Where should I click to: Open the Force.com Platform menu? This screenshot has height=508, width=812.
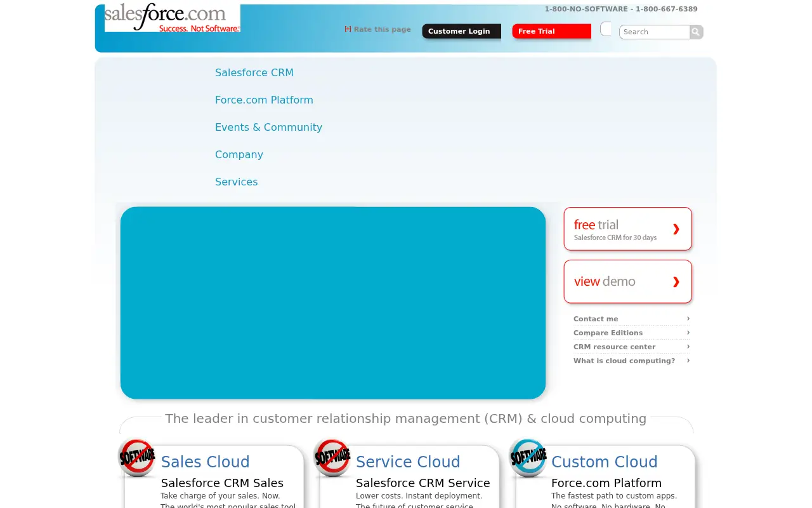(x=264, y=100)
